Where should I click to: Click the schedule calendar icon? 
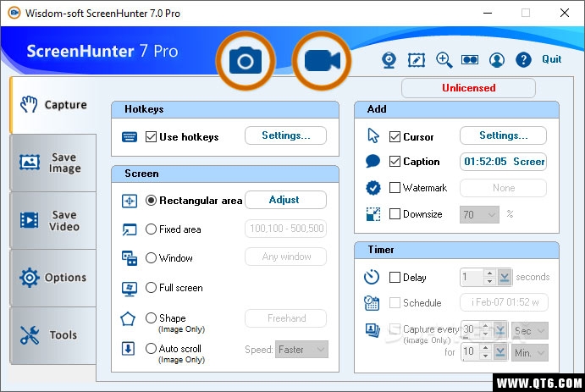(372, 303)
